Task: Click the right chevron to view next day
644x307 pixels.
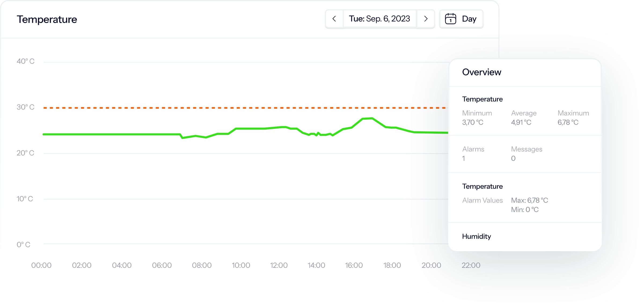Action: tap(426, 19)
